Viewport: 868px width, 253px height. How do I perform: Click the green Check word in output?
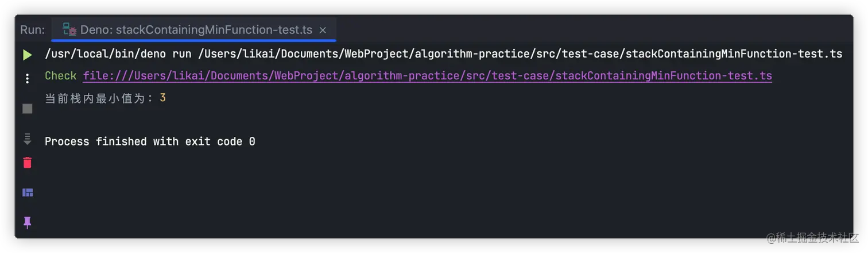(61, 76)
